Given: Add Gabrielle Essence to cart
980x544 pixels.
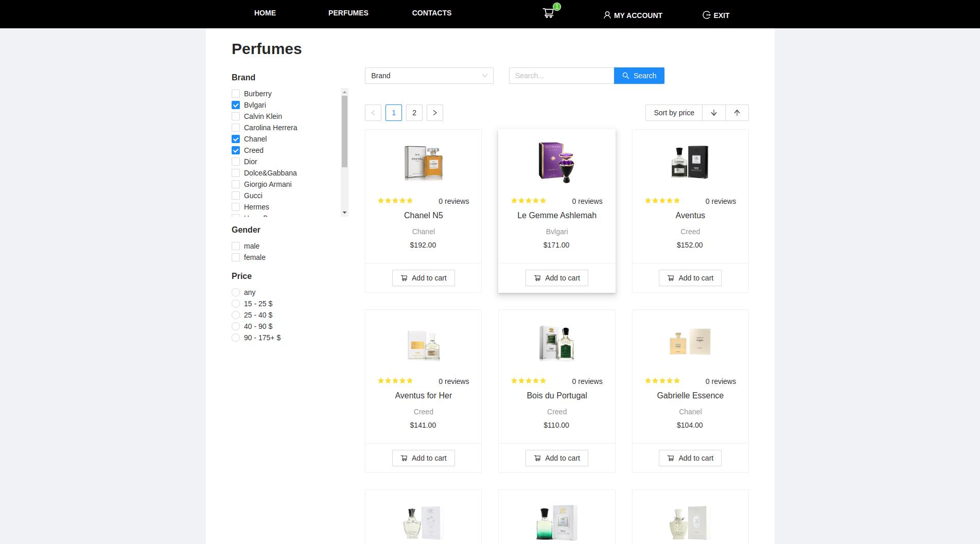Looking at the screenshot, I should tap(690, 458).
